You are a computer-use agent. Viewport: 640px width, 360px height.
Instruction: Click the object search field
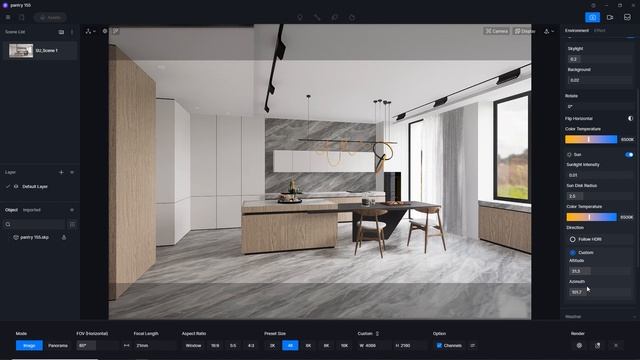tap(35, 224)
